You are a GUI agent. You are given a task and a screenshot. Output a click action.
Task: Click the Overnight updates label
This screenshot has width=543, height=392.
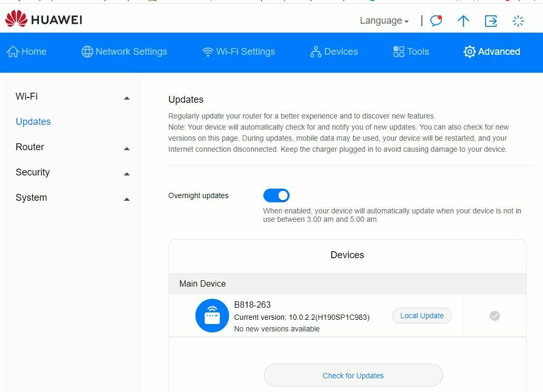pos(199,195)
